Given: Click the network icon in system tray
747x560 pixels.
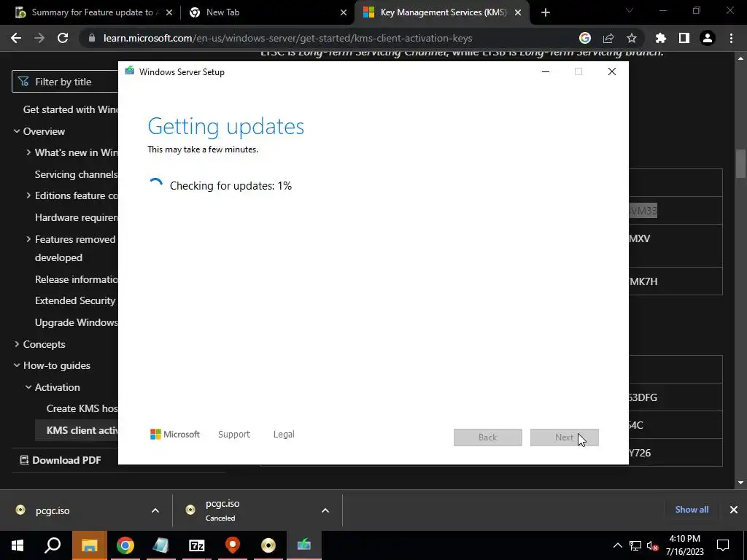Looking at the screenshot, I should [x=635, y=545].
